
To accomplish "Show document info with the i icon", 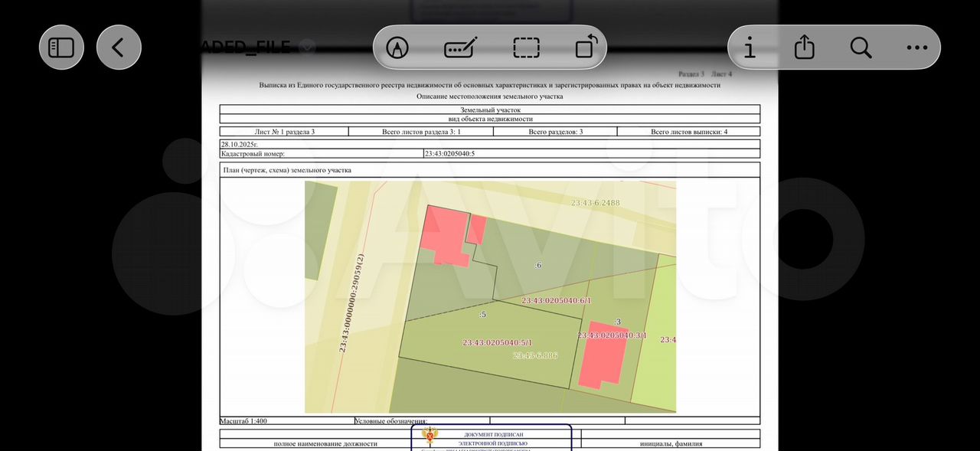I will click(x=750, y=47).
